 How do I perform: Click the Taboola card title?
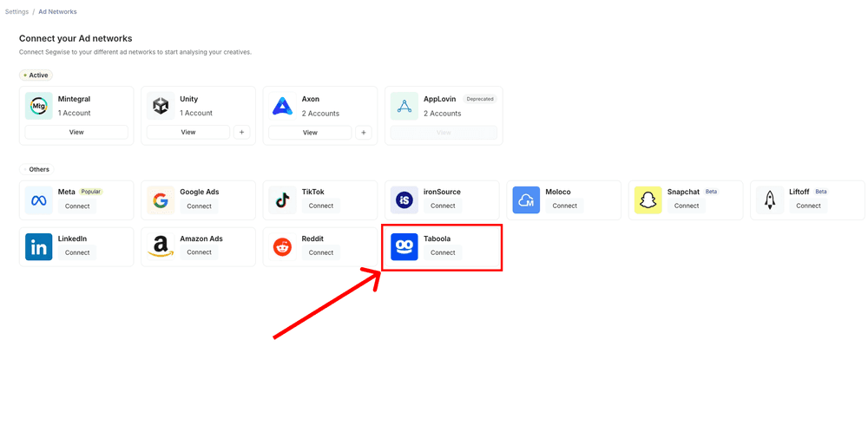[x=437, y=239]
